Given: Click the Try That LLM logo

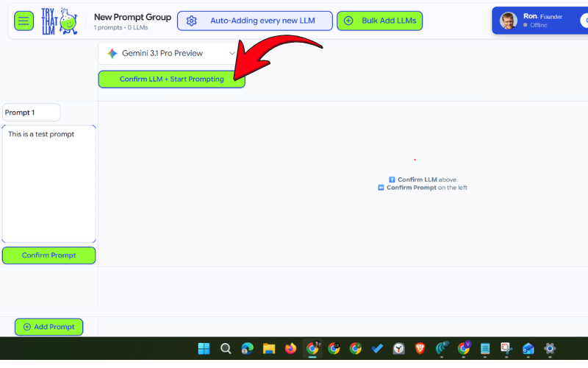Looking at the screenshot, I should (59, 21).
